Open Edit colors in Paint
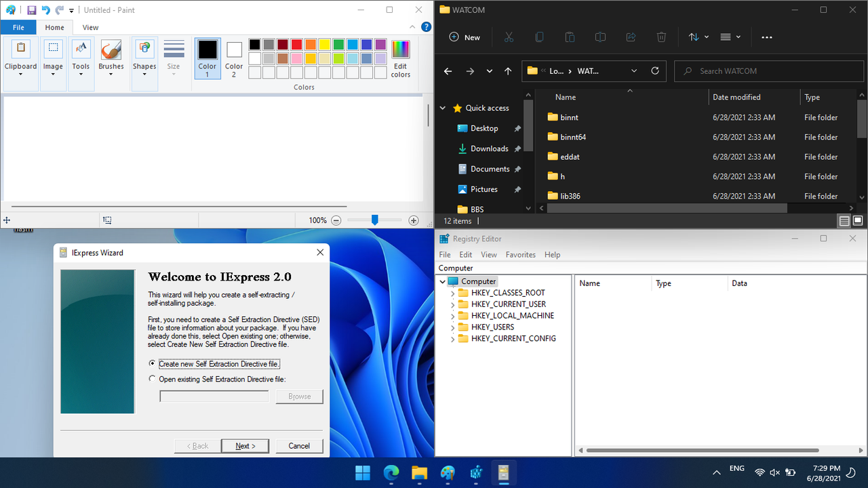The height and width of the screenshot is (488, 868). 401,60
